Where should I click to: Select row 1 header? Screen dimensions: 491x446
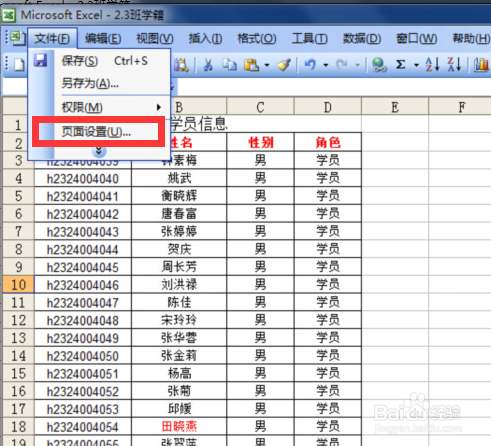coord(18,125)
